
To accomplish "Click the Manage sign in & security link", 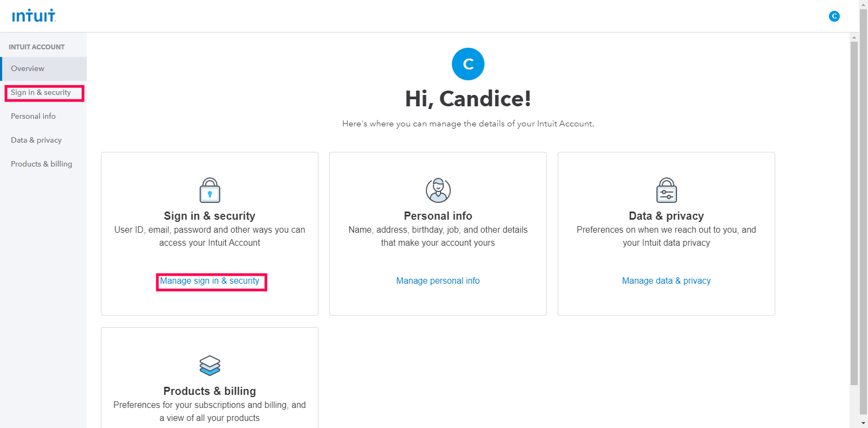I will [210, 281].
